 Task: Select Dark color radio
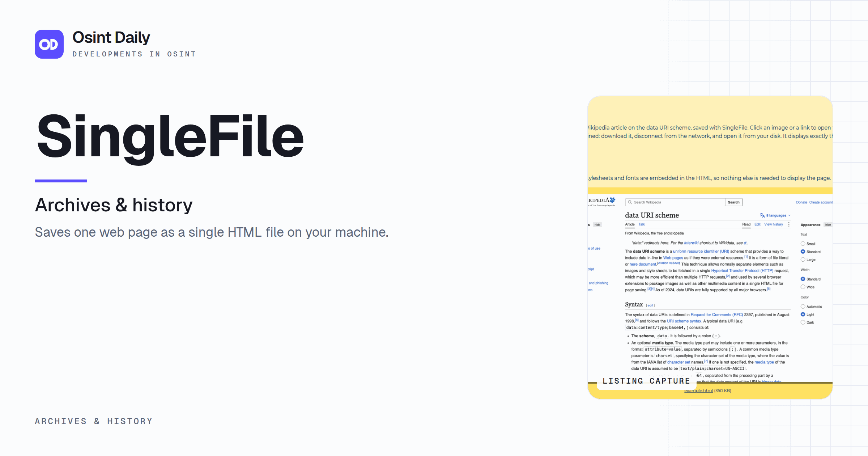click(x=803, y=322)
